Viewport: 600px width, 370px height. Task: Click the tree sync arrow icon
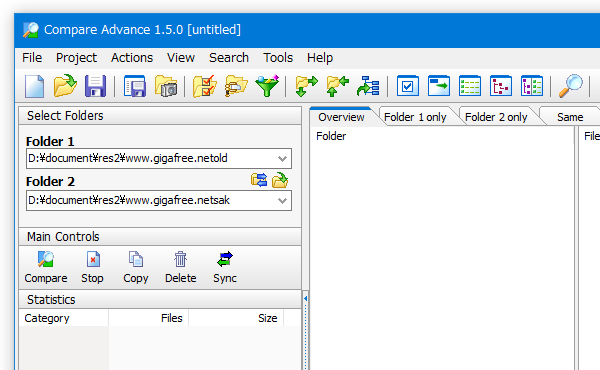coord(368,86)
